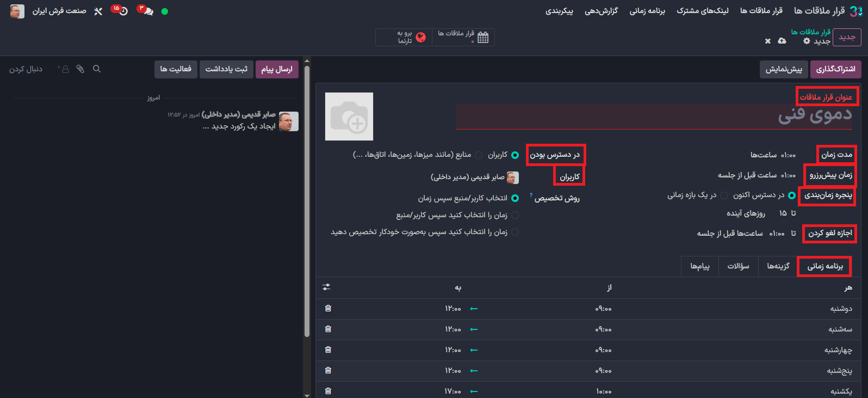Click the اشتراک‌گذاری button

coord(835,69)
